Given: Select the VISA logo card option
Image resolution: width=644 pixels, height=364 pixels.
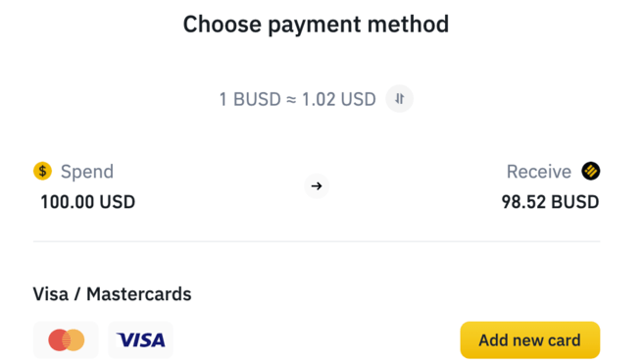Looking at the screenshot, I should [140, 340].
